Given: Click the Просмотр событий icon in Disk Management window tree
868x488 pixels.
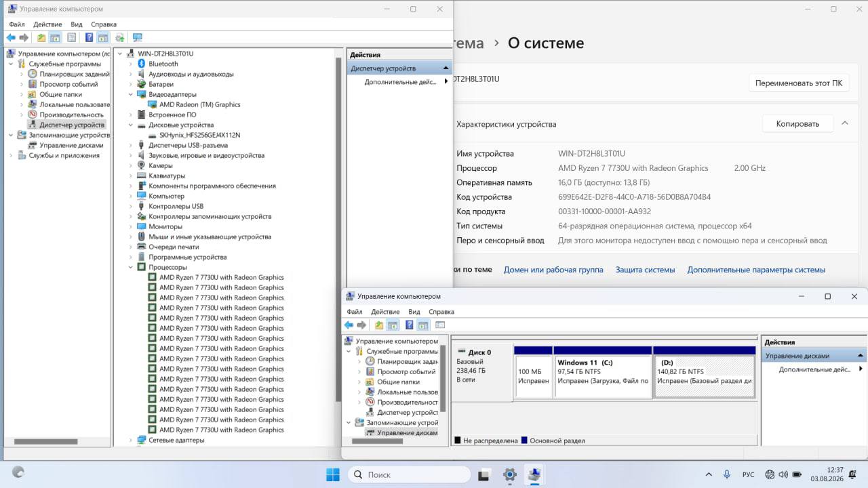Looking at the screenshot, I should point(370,371).
